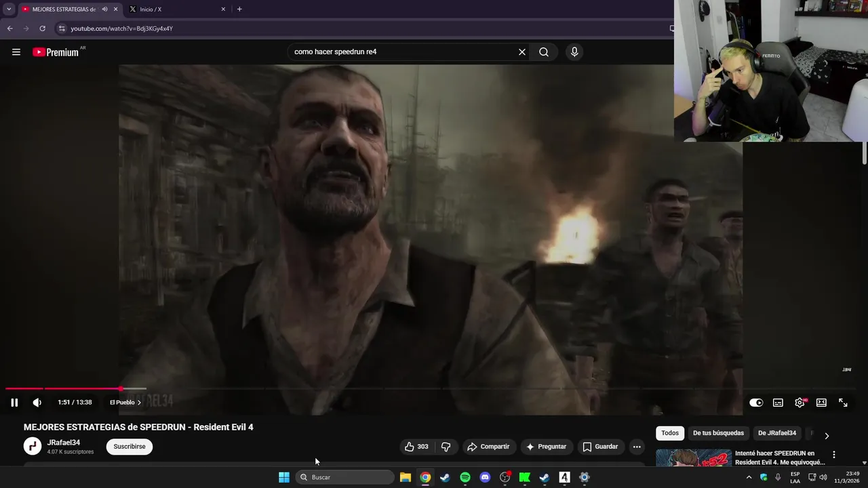Clear the YouTube search query
This screenshot has width=868, height=488.
[x=522, y=52]
